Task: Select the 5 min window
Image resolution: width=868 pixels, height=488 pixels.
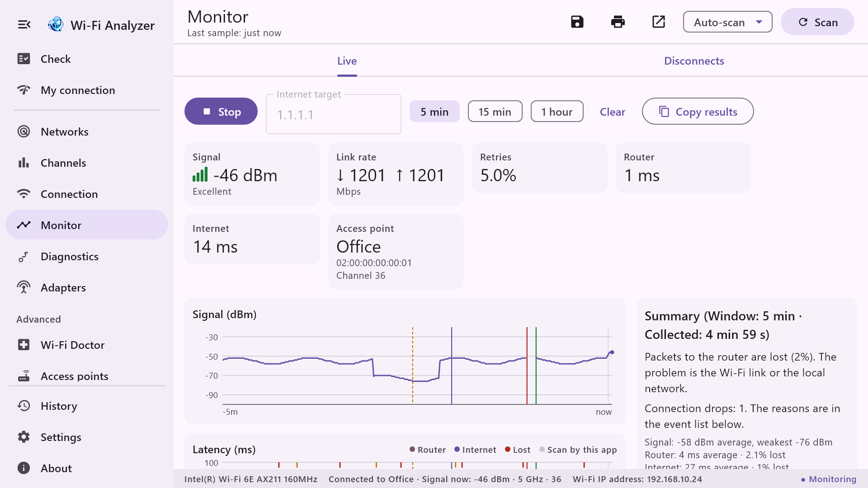Action: (x=434, y=112)
